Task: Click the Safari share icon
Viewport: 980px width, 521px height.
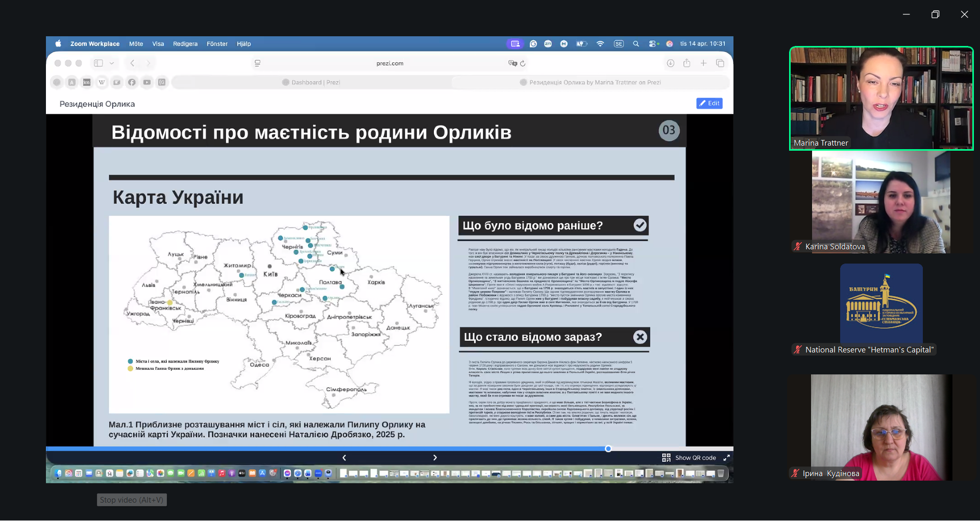Action: point(687,63)
